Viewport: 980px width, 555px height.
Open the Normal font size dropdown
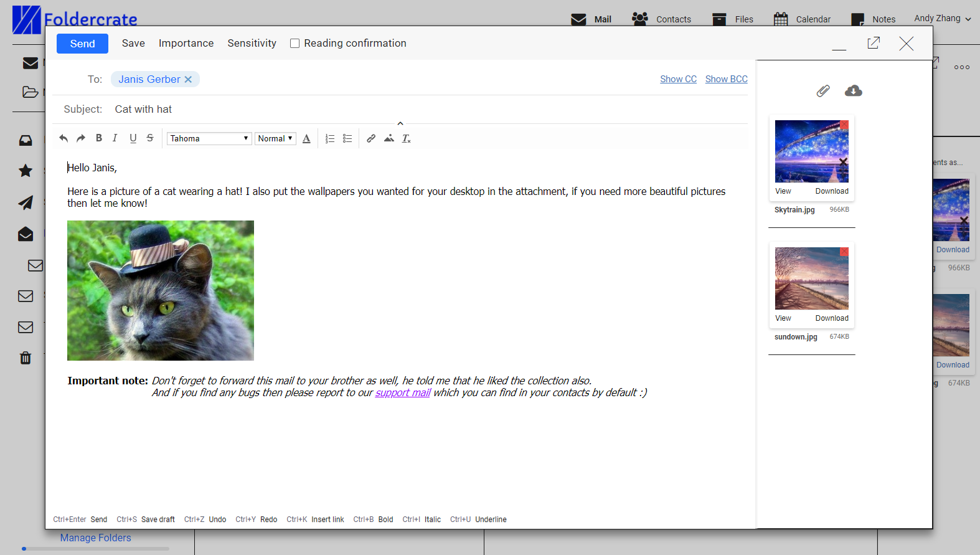tap(275, 138)
